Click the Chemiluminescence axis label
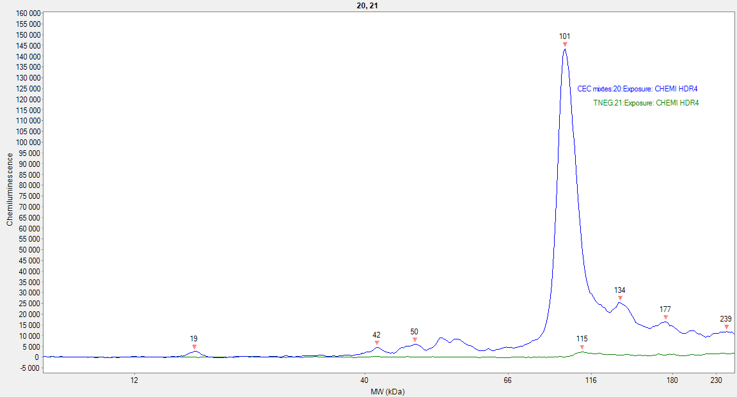This screenshot has height=397, width=737. click(9, 189)
